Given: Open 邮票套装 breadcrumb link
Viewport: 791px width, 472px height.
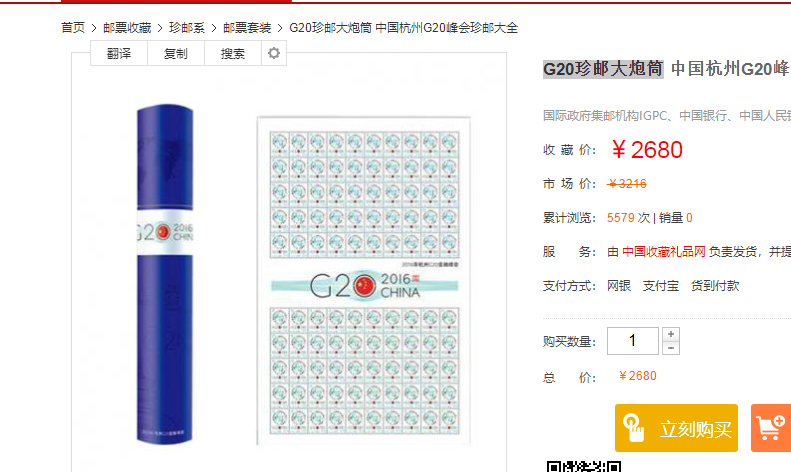Looking at the screenshot, I should pos(247,28).
